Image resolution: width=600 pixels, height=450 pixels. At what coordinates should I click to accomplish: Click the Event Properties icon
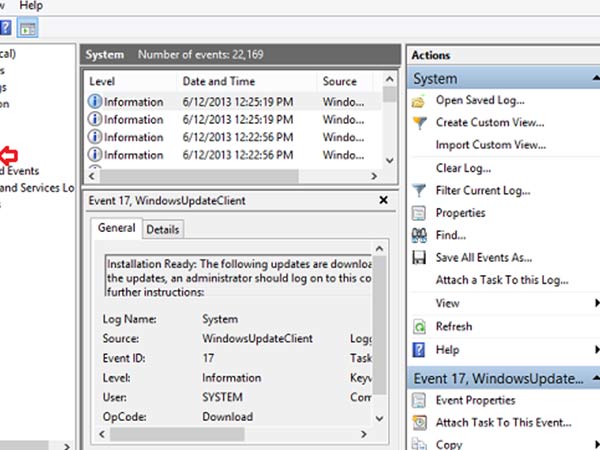pos(419,401)
